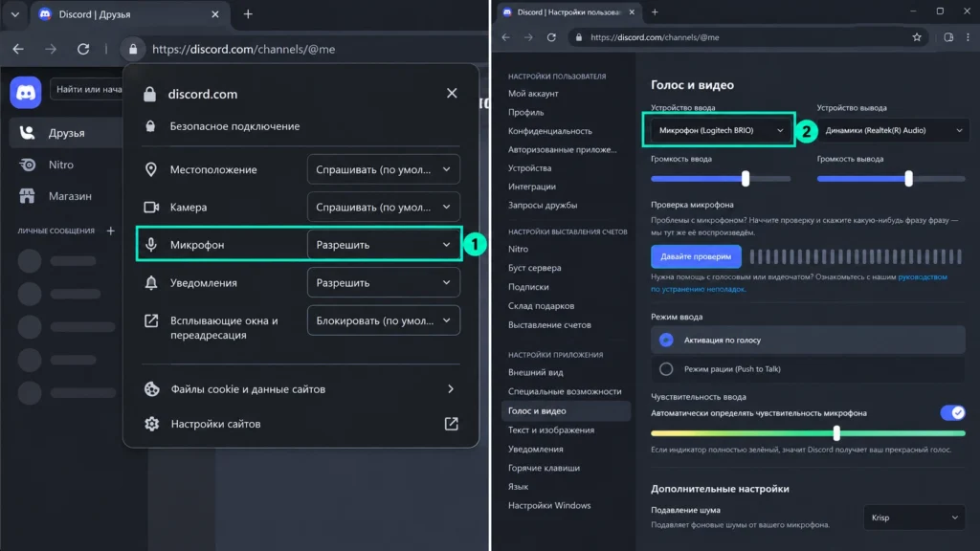Adjust Громкость ввода slider handle
Screen dimensions: 980x551
745,179
